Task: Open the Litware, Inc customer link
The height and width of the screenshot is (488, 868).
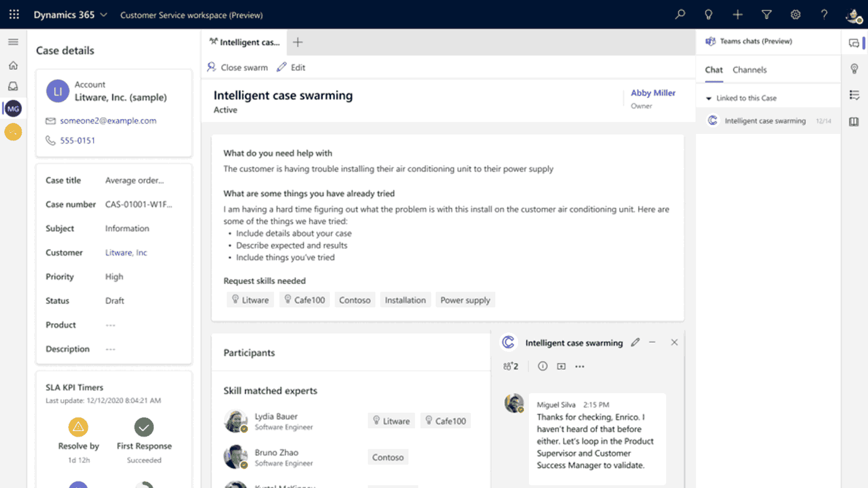Action: coord(126,253)
